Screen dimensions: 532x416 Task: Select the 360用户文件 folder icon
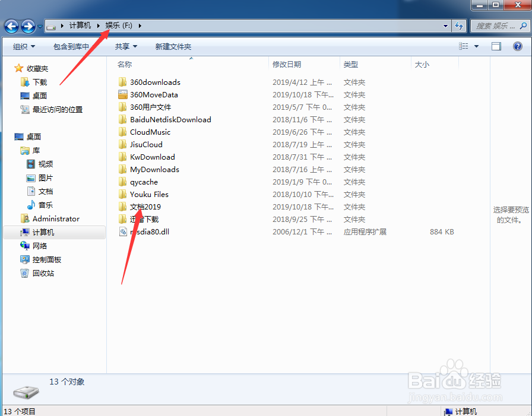[122, 107]
